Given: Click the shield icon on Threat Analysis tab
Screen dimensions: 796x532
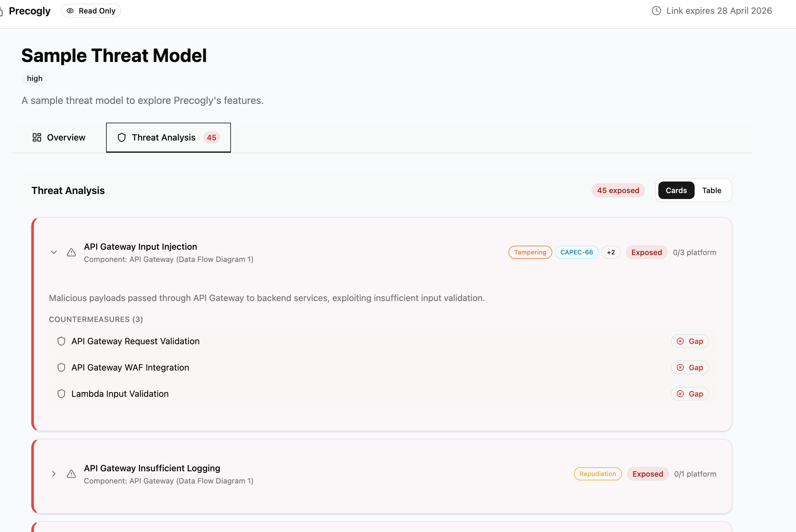Looking at the screenshot, I should pyautogui.click(x=121, y=137).
